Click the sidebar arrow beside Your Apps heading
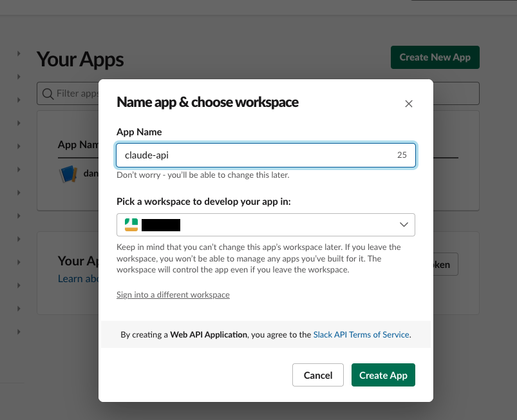The width and height of the screenshot is (517, 420). 19,53
